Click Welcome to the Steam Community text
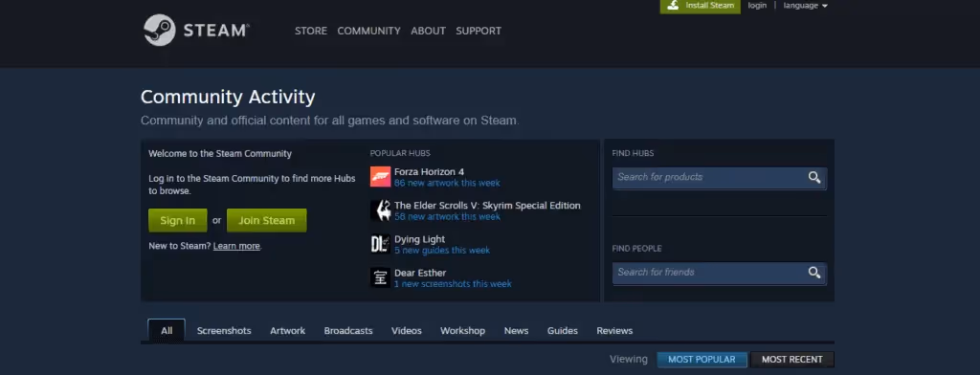The height and width of the screenshot is (375, 980). coord(220,154)
